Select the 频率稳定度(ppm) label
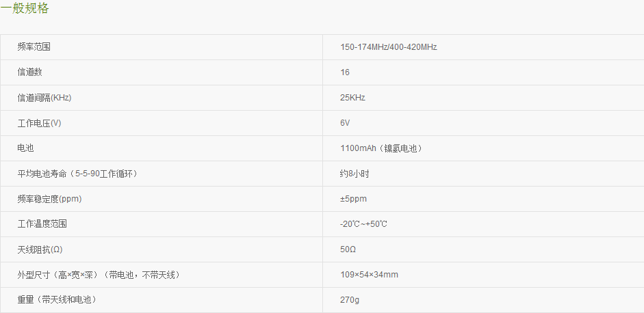Screen dimensions: 644x313 49,199
